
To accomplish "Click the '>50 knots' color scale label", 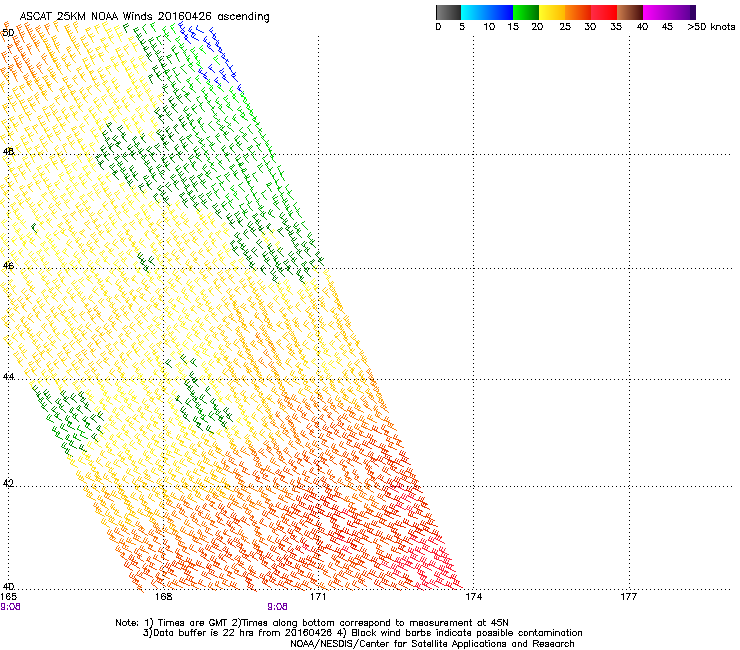I will tap(711, 27).
